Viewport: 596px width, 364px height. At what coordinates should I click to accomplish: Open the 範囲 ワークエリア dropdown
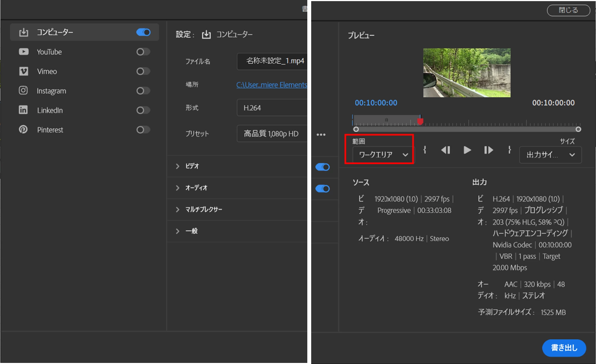tap(383, 155)
